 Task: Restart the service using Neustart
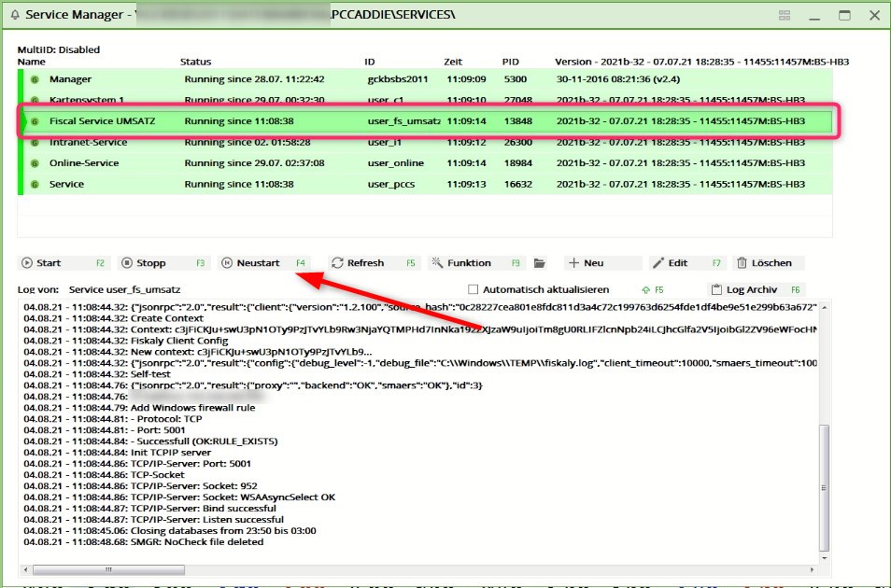263,263
